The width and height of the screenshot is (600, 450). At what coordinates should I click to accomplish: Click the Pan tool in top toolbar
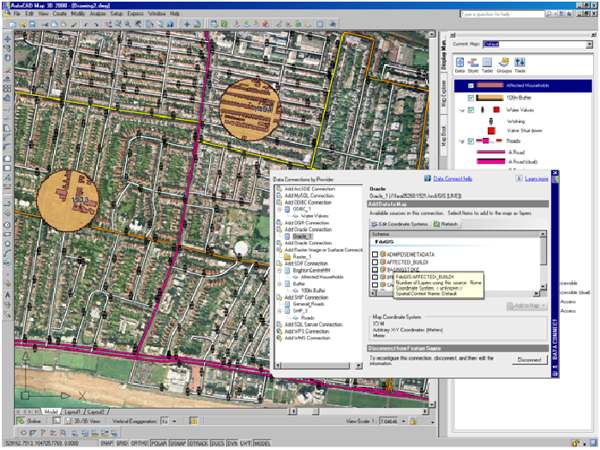coord(187,24)
